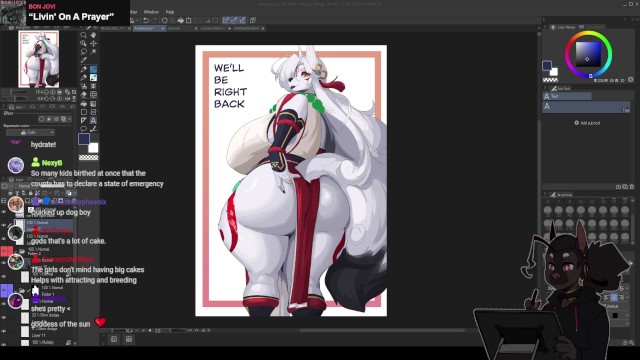Viewport: 640px width, 360px height.
Task: Open the Help menu
Action: [170, 12]
